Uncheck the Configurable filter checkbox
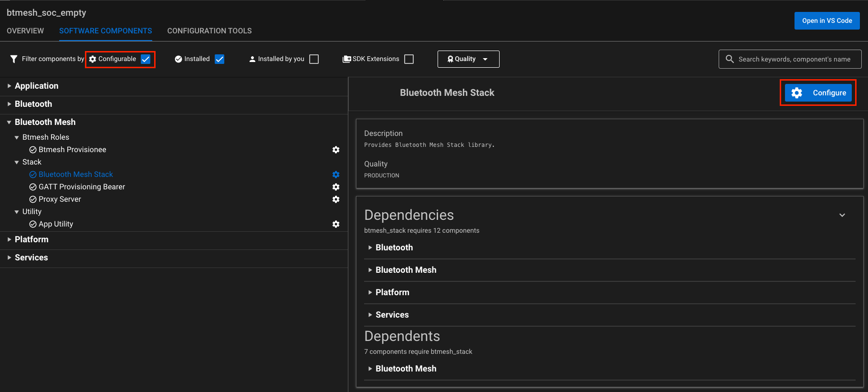The image size is (868, 392). 146,59
